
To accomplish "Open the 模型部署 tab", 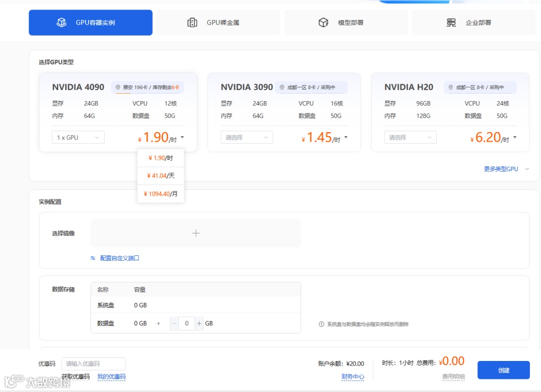I will pos(346,23).
